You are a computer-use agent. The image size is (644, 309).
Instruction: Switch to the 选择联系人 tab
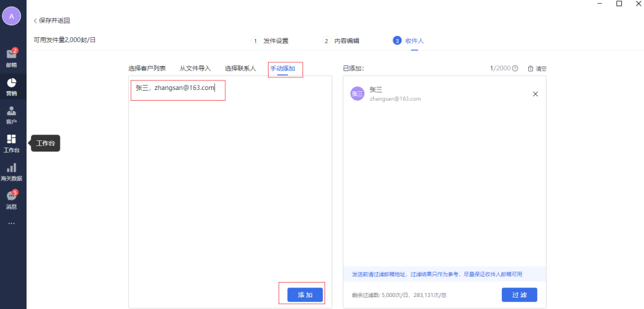(240, 68)
